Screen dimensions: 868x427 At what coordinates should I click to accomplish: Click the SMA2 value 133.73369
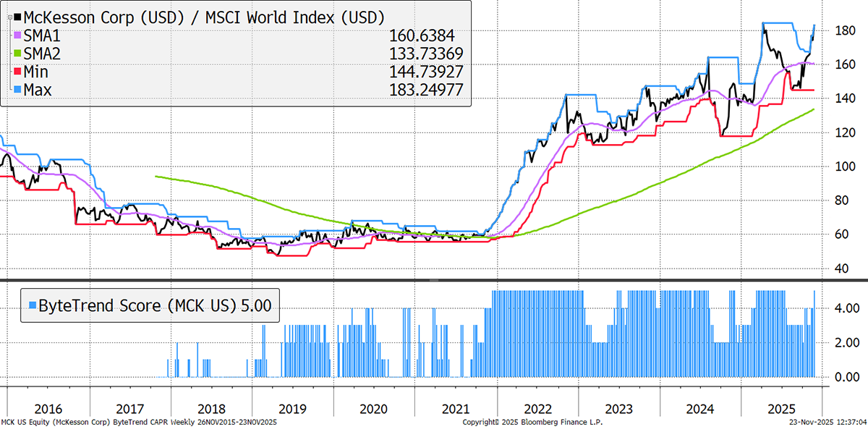click(x=425, y=54)
